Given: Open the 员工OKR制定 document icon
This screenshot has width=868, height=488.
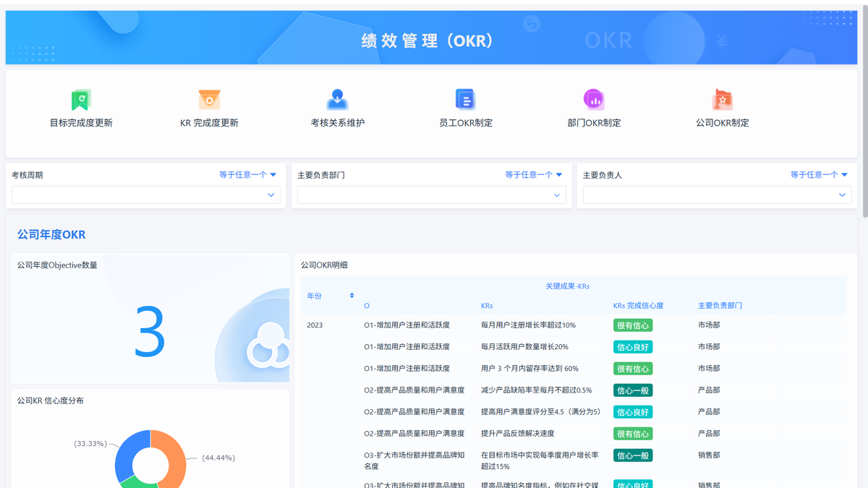Looking at the screenshot, I should point(465,100).
